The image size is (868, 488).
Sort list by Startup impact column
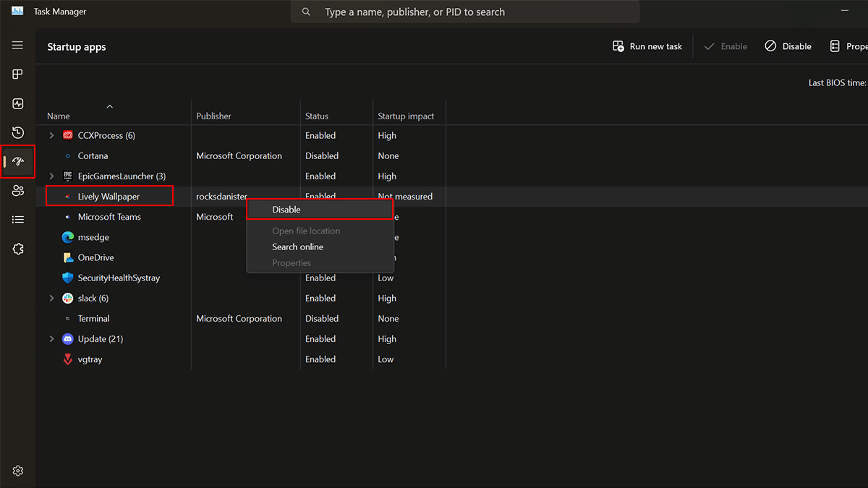tap(405, 116)
